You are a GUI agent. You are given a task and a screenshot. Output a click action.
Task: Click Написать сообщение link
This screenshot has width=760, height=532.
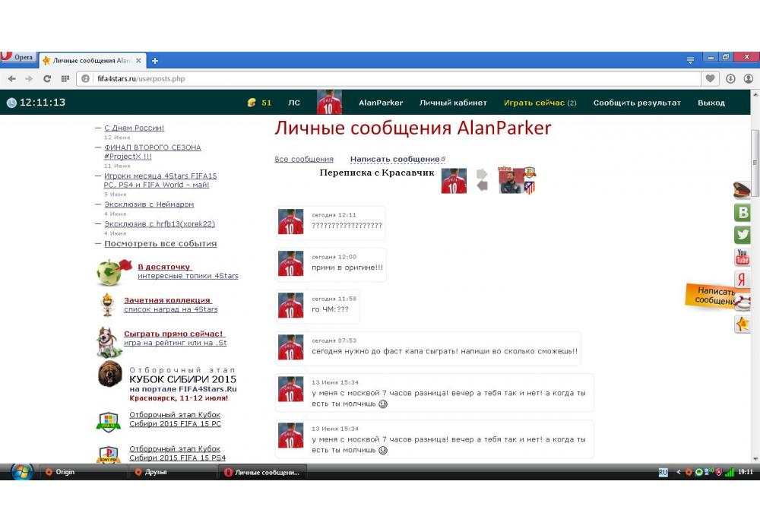pyautogui.click(x=395, y=159)
